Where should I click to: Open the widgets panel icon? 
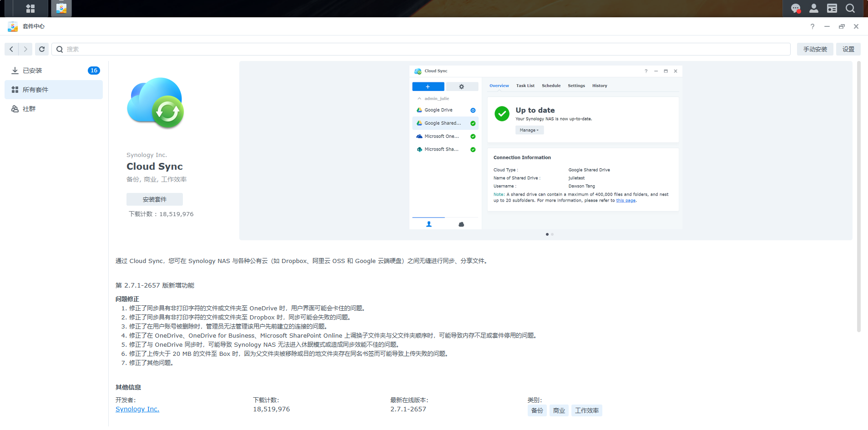[x=832, y=8]
